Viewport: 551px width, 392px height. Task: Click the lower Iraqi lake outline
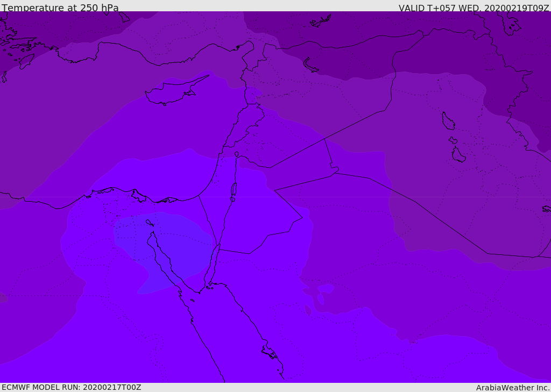(458, 155)
